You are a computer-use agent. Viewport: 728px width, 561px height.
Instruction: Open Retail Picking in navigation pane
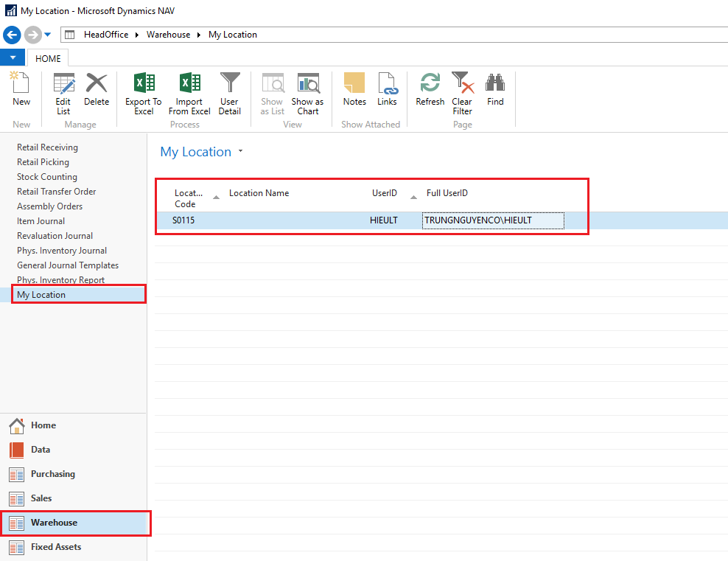coord(43,162)
